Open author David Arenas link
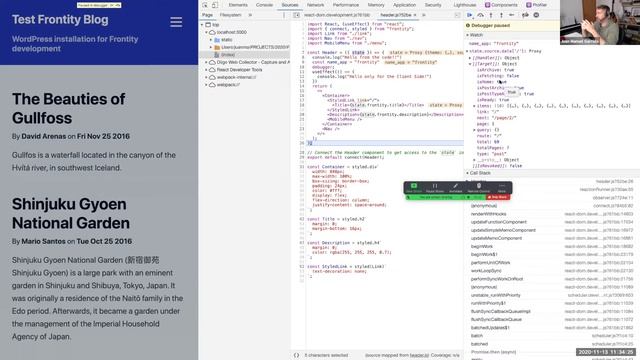The image size is (640, 360). tap(44, 136)
